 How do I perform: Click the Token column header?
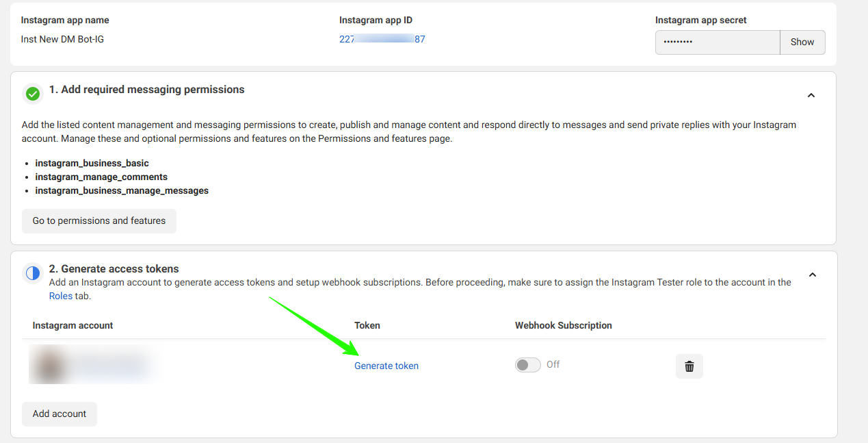click(x=367, y=325)
